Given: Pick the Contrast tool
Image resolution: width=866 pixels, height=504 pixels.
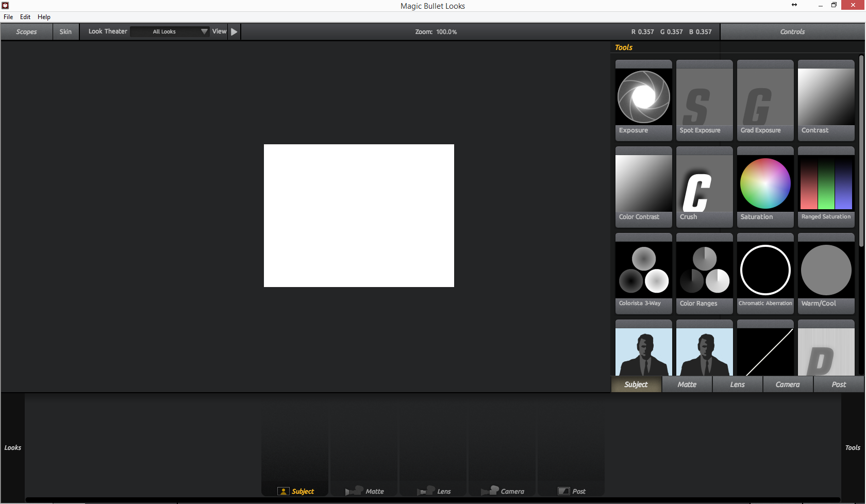Looking at the screenshot, I should pyautogui.click(x=826, y=98).
